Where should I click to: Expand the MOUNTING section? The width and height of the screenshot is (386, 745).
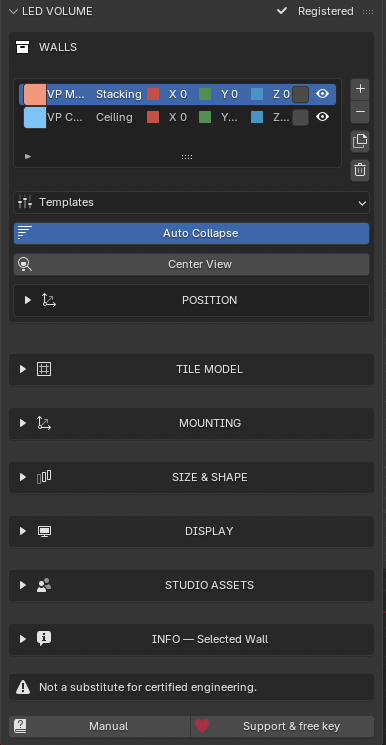[x=22, y=423]
